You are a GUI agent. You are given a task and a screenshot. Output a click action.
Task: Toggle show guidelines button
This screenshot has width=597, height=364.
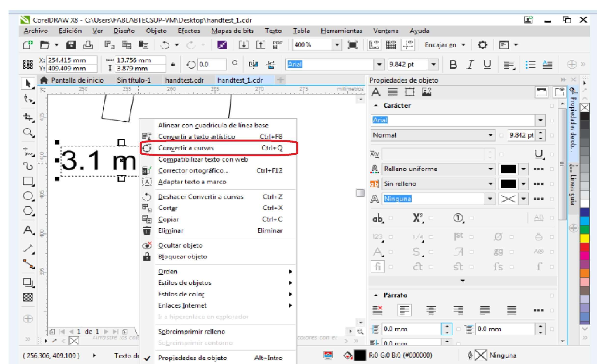tap(408, 45)
